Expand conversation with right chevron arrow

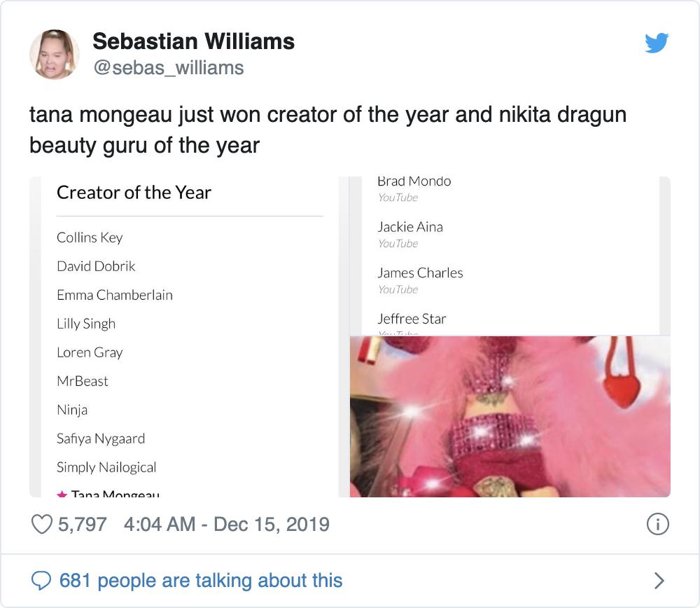657,580
